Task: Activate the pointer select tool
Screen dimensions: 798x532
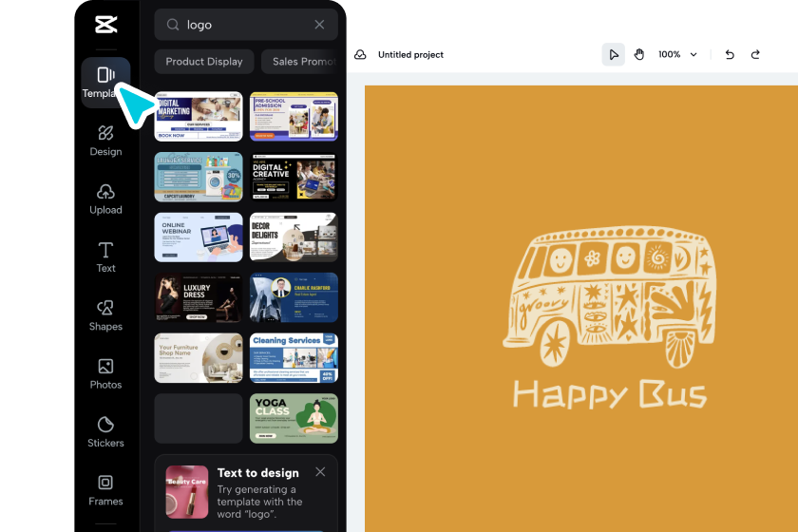Action: coord(614,55)
